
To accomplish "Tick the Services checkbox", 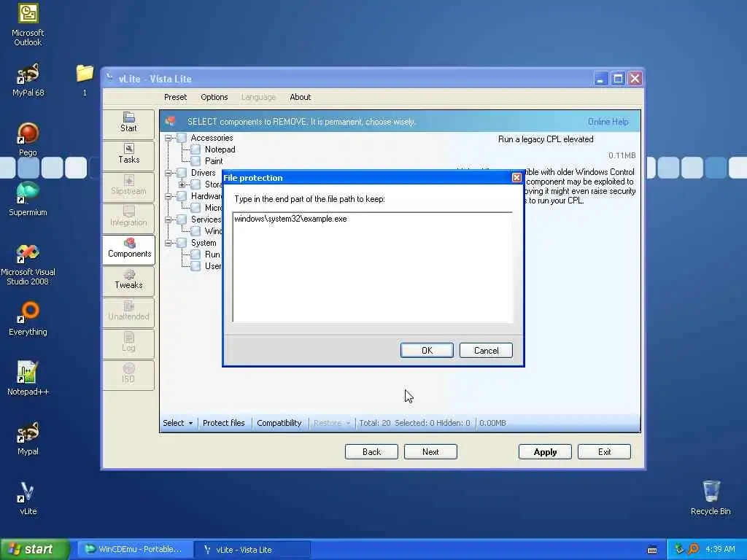I will 182,219.
